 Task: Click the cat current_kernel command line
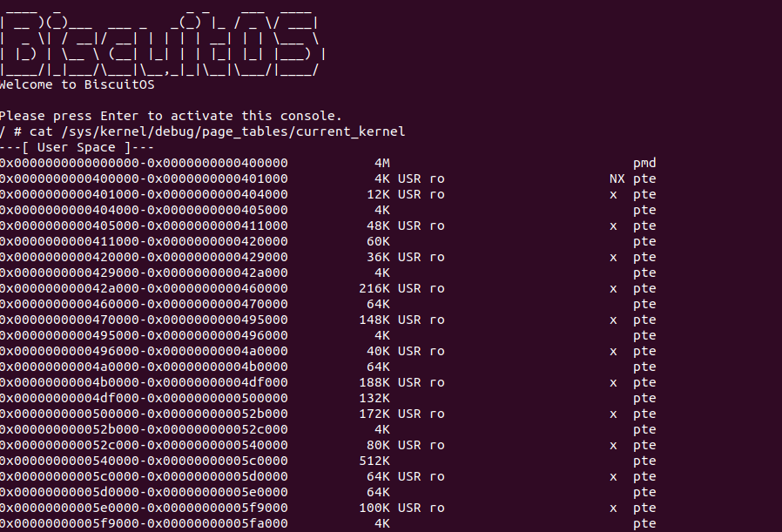point(202,131)
